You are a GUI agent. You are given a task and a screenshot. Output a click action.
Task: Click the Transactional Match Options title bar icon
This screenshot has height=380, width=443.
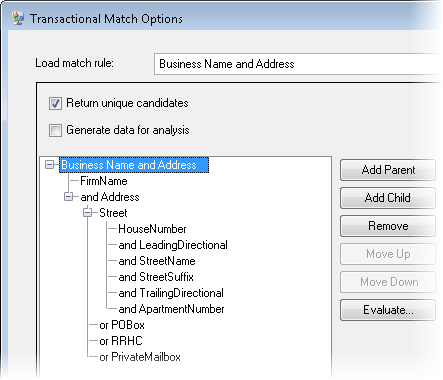18,18
